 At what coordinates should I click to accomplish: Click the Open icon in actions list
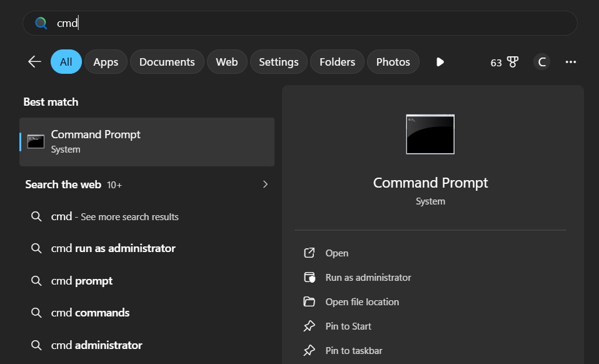pyautogui.click(x=309, y=253)
